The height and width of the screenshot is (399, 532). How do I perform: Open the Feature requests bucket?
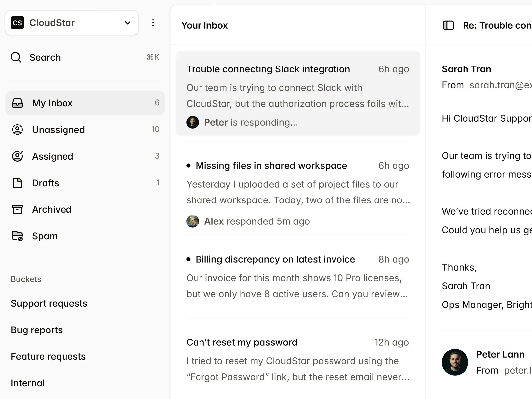tap(48, 356)
